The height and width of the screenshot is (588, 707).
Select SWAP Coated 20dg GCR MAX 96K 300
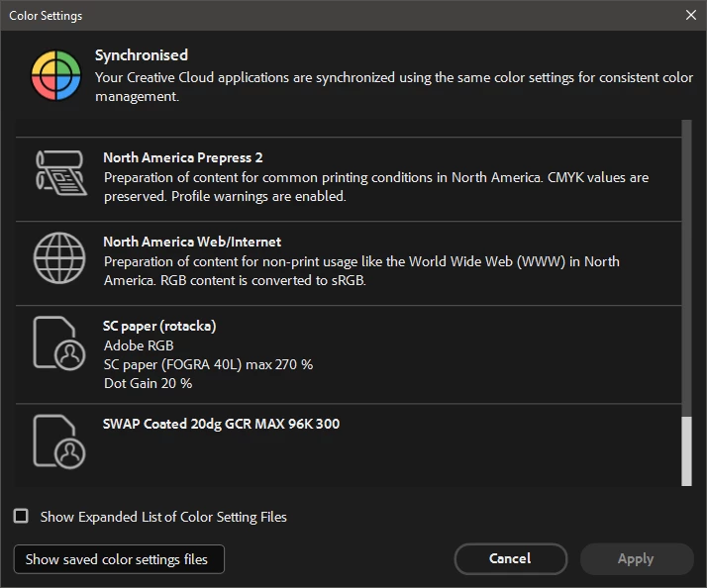[x=222, y=424]
